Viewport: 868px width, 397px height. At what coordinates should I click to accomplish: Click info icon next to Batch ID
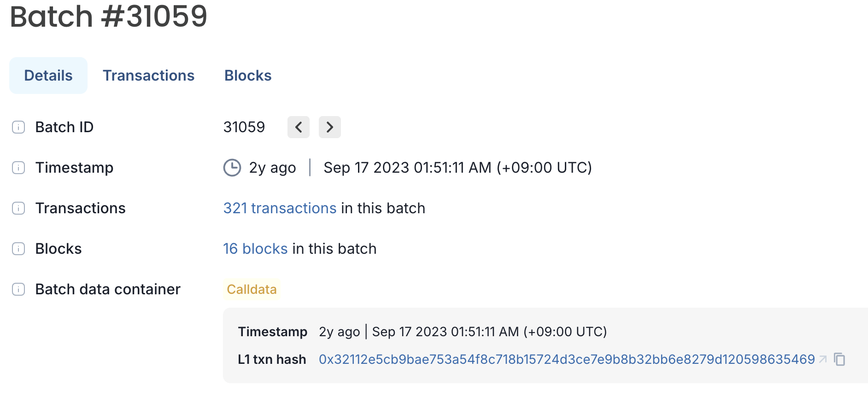[18, 127]
